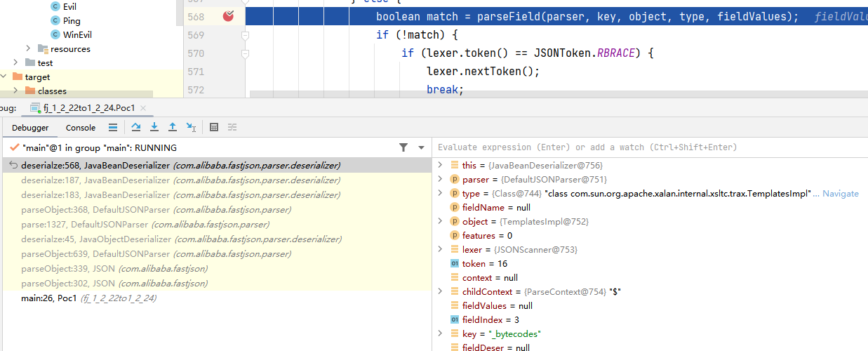The width and height of the screenshot is (868, 351).
Task: Click the Step Out arrow icon
Action: (x=173, y=127)
